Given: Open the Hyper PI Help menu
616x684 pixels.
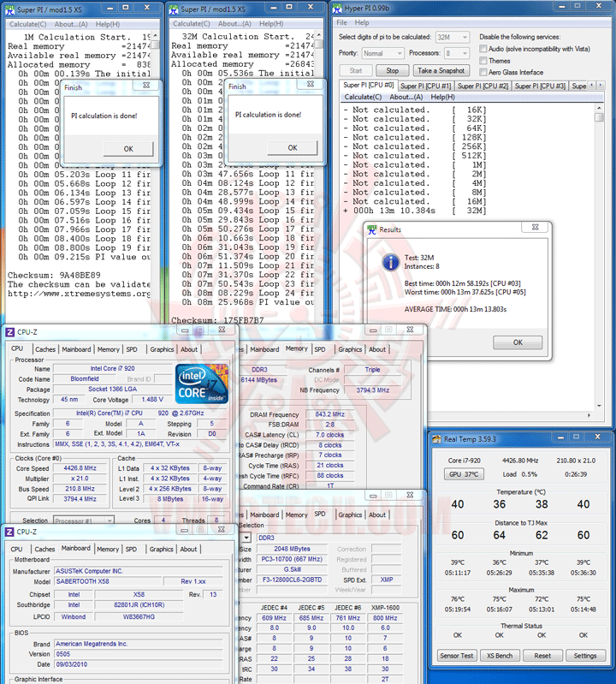Looking at the screenshot, I should (361, 22).
